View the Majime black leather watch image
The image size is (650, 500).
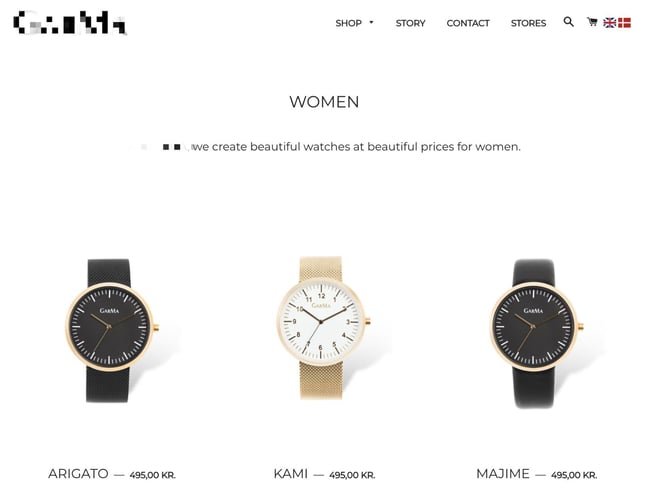(537, 333)
